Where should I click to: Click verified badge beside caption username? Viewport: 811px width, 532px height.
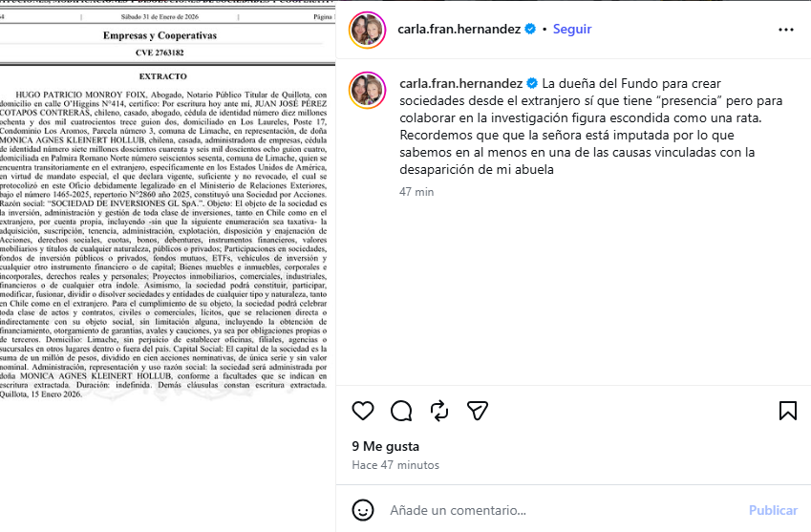click(x=532, y=83)
